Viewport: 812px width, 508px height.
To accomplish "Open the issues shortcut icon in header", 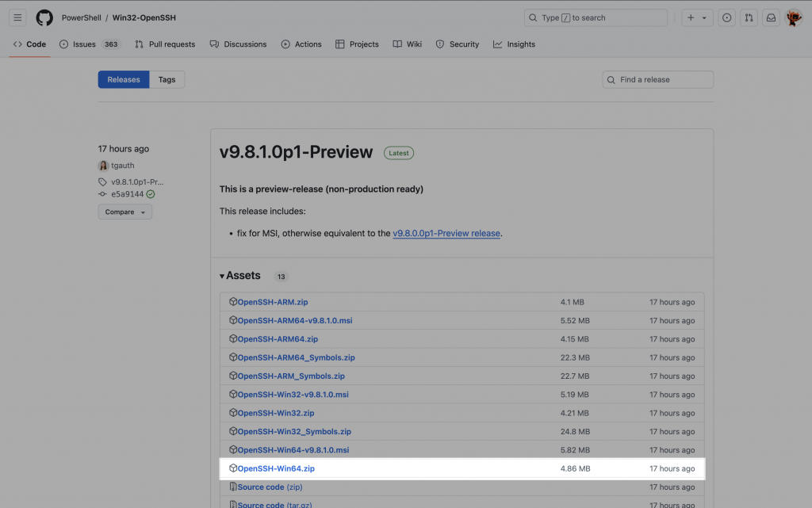I will [726, 17].
